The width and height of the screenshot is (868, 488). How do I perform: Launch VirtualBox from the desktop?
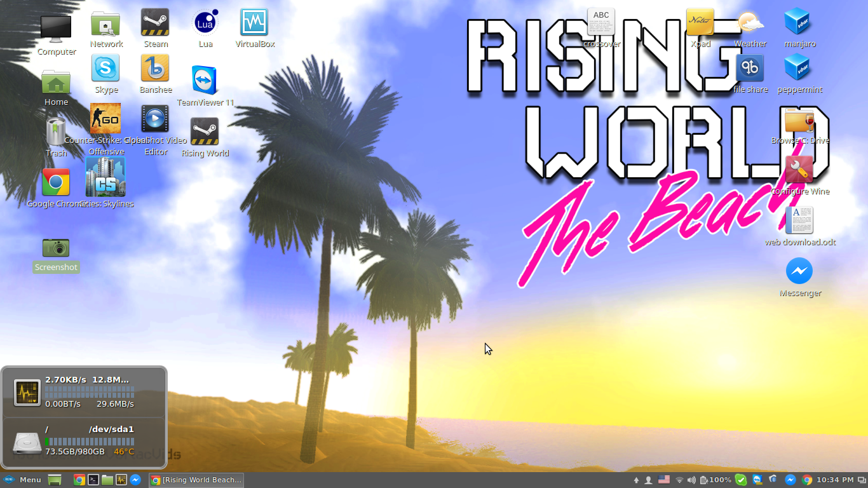coord(254,23)
